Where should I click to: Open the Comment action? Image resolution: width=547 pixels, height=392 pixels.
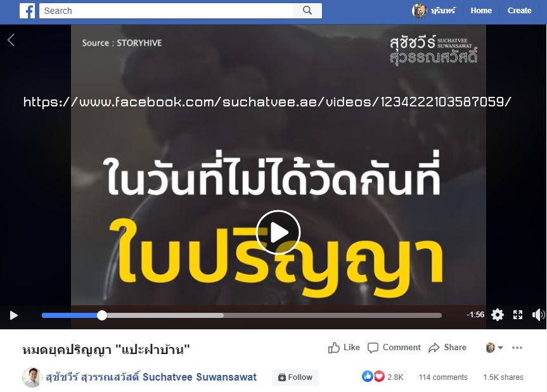[394, 348]
